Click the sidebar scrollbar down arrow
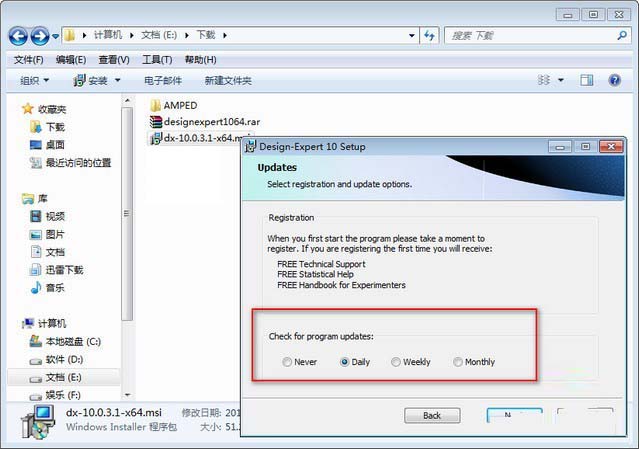The width and height of the screenshot is (639, 449). 127,394
